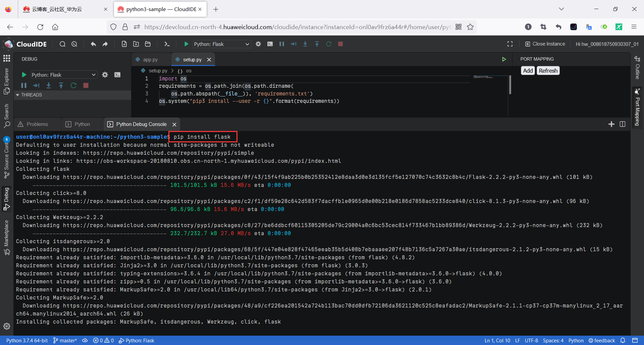
Task: Click Step Over in the Debug panel
Action: tap(36, 85)
